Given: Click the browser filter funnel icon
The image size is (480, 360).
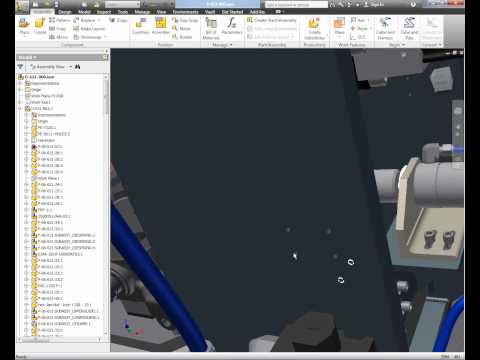Looking at the screenshot, I should pyautogui.click(x=20, y=67).
